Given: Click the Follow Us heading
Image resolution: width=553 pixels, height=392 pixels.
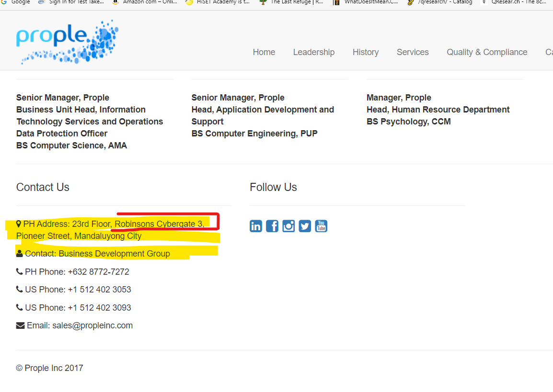Looking at the screenshot, I should tap(273, 187).
